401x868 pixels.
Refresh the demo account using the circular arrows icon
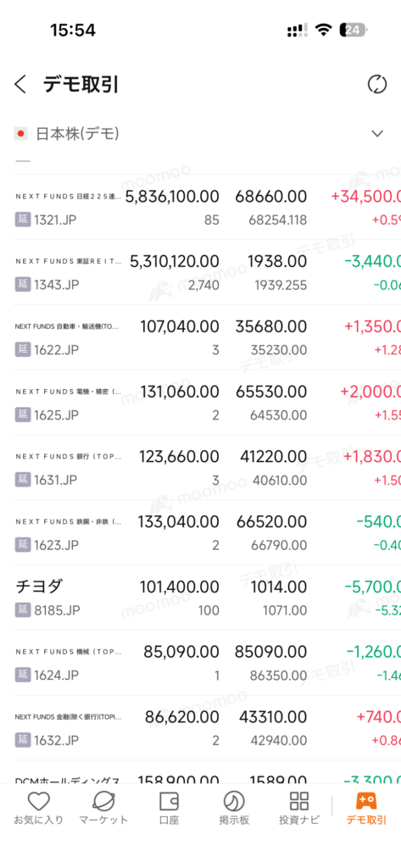(x=377, y=85)
